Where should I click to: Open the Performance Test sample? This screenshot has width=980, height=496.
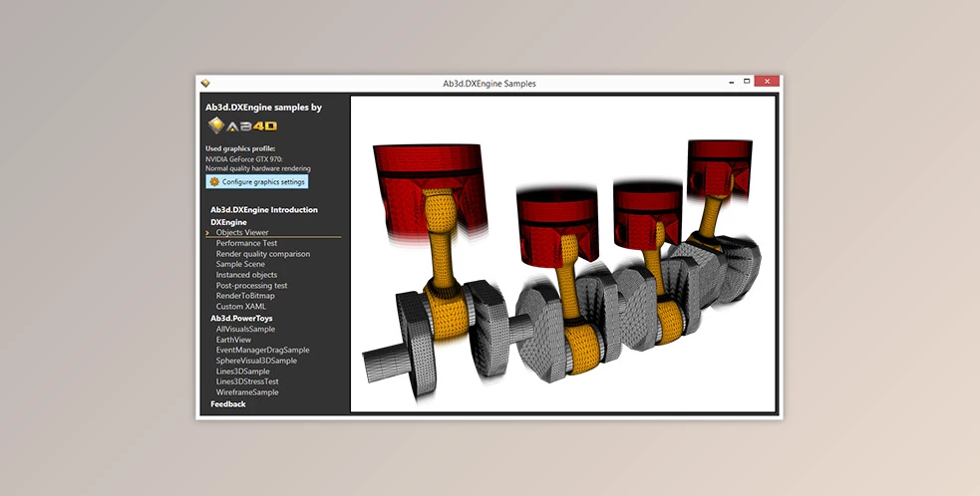pos(246,243)
